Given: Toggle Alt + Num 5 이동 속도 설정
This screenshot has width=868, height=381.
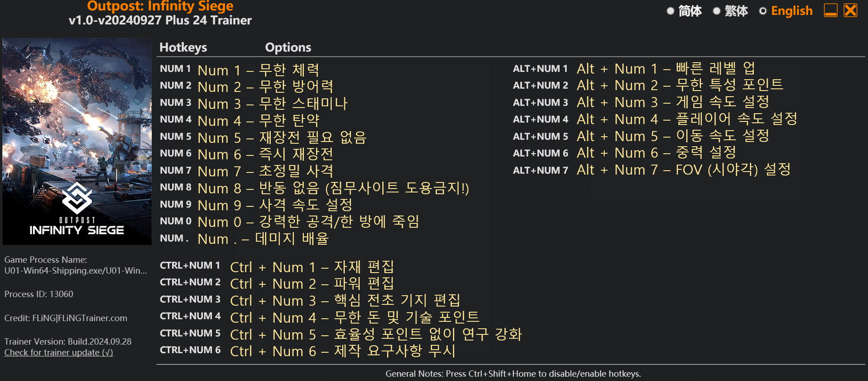Looking at the screenshot, I should click(673, 136).
